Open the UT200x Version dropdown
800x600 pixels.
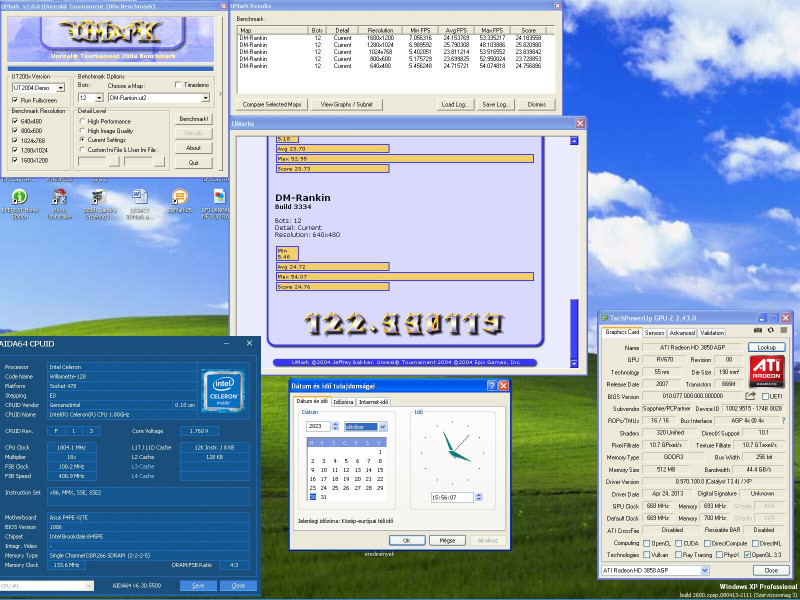click(61, 88)
